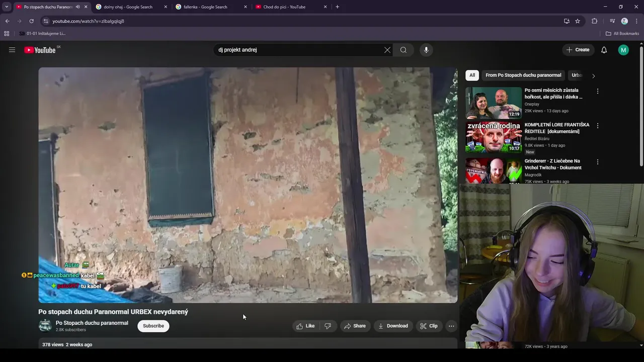This screenshot has width=644, height=362.
Task: Click the 378 views description text
Action: [67, 345]
